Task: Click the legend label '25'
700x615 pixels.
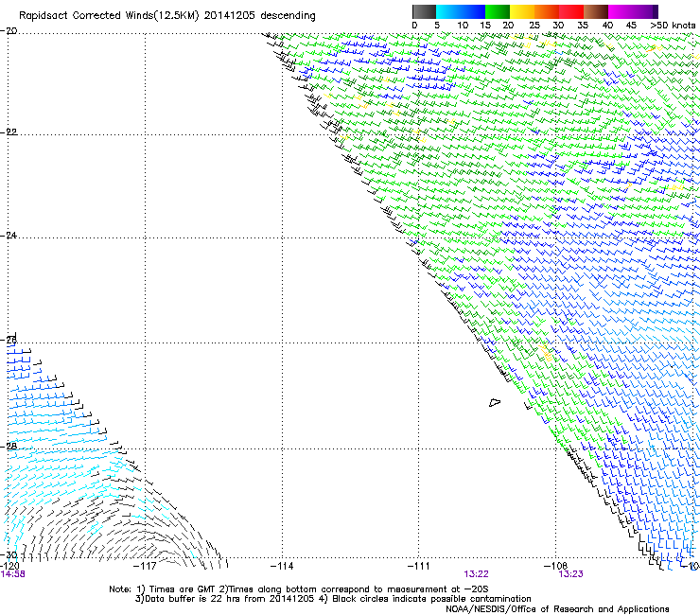Action: point(534,26)
